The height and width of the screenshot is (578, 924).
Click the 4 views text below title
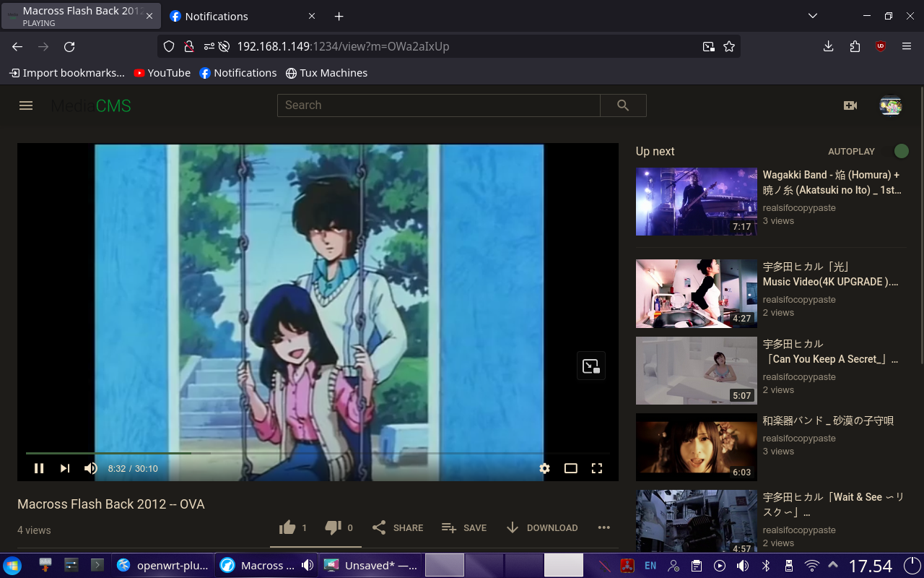click(x=34, y=530)
